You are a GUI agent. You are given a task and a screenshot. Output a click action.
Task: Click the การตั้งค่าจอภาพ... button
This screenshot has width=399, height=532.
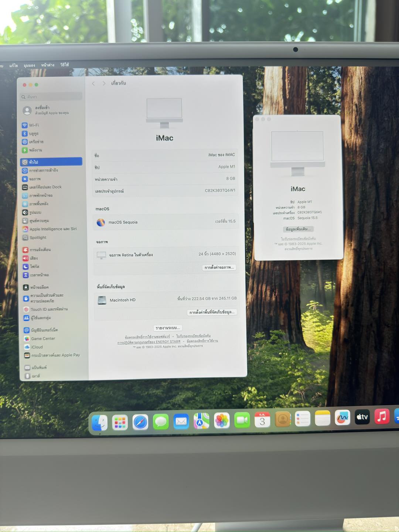click(x=219, y=267)
